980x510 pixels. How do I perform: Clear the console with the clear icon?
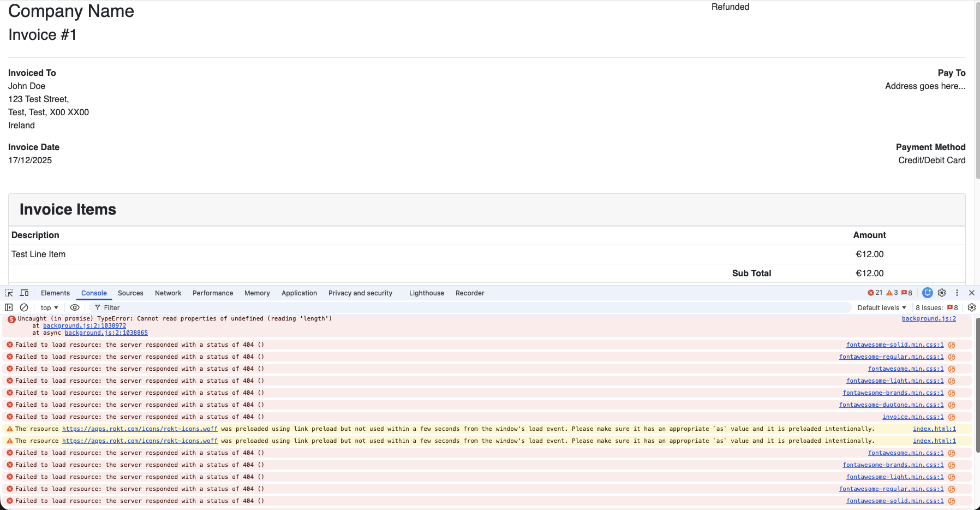[24, 308]
